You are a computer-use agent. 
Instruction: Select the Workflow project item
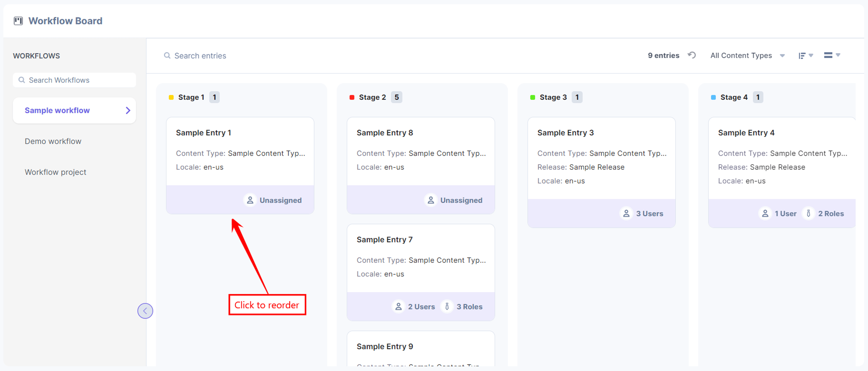56,172
